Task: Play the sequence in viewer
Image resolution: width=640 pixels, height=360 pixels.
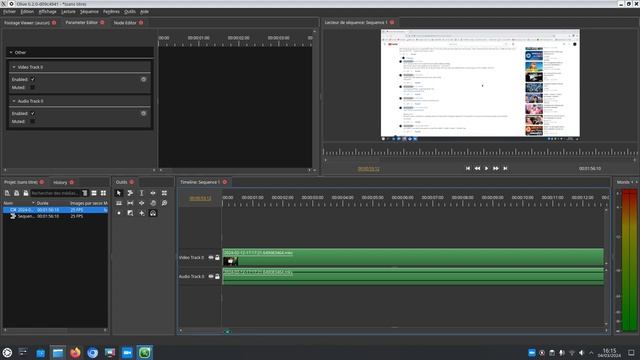Action: (487, 168)
